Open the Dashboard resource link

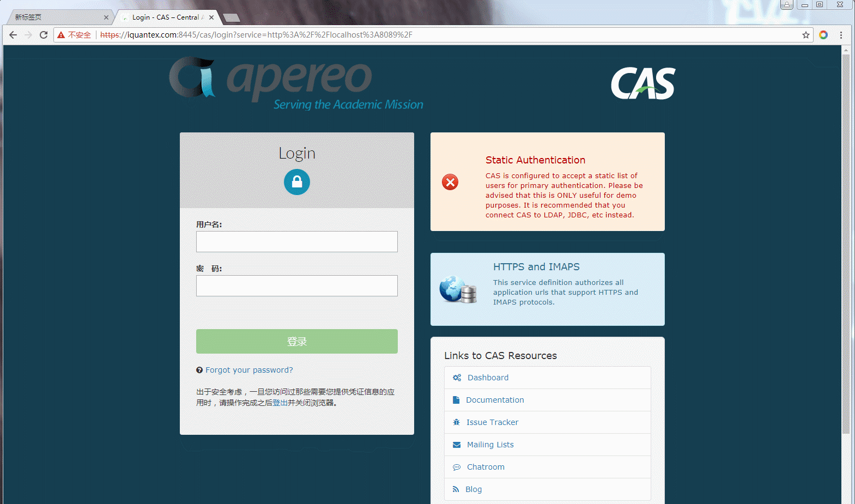488,378
